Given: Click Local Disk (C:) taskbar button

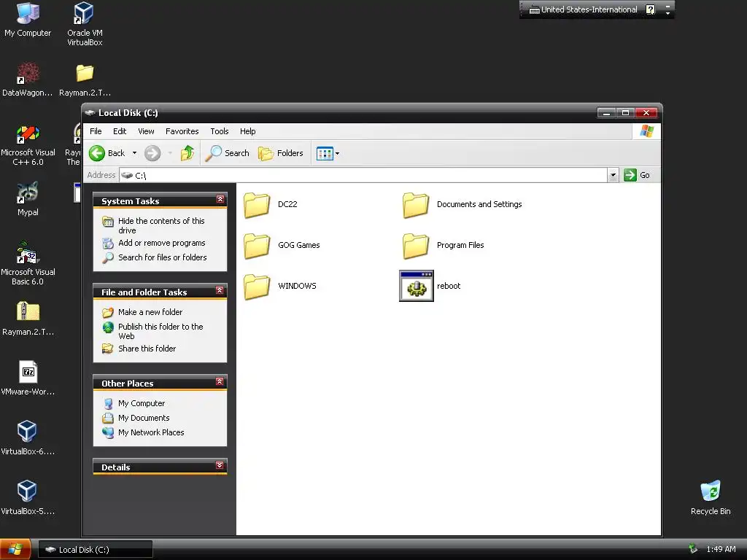Looking at the screenshot, I should coord(96,550).
